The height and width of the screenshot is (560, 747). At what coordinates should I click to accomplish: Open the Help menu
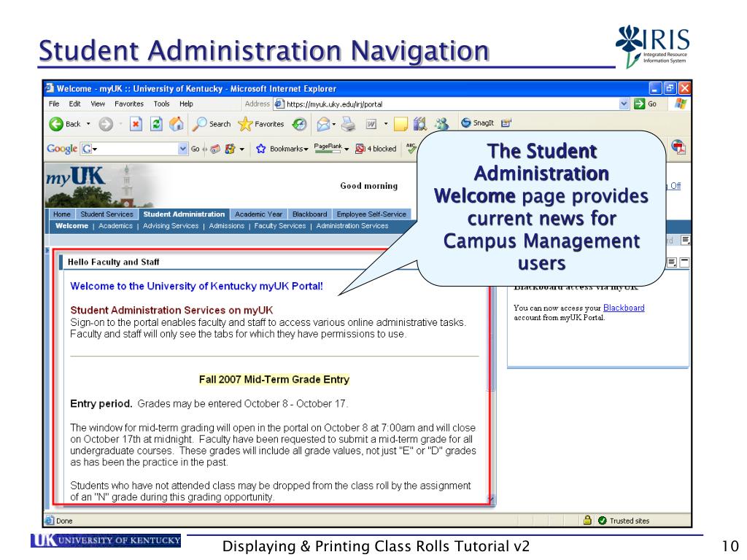186,104
